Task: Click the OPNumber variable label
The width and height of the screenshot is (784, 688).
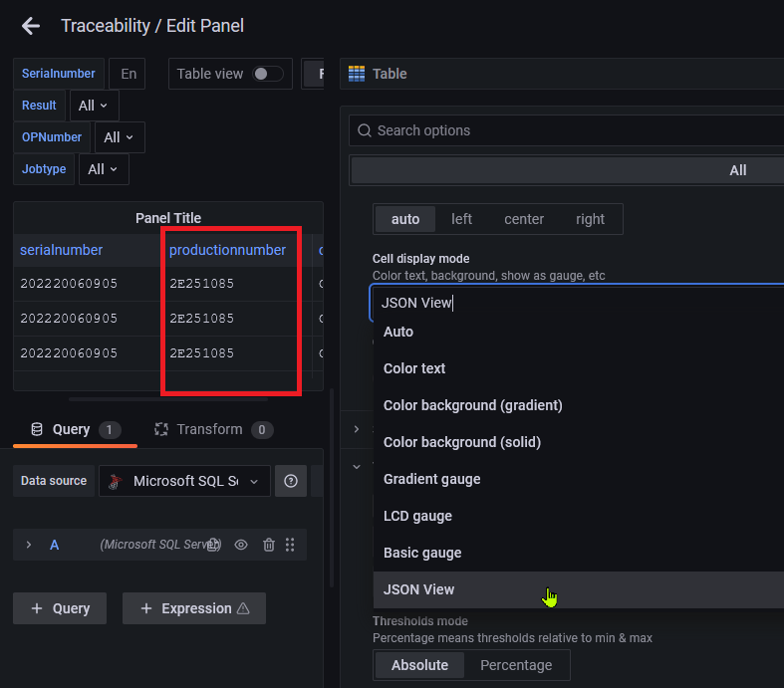Action: click(52, 137)
